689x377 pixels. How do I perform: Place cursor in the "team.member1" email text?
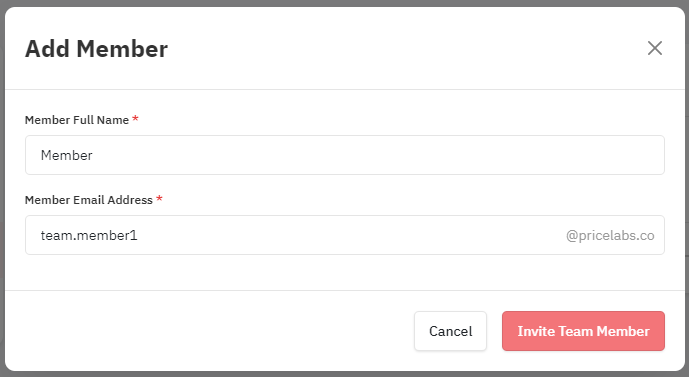click(x=89, y=236)
